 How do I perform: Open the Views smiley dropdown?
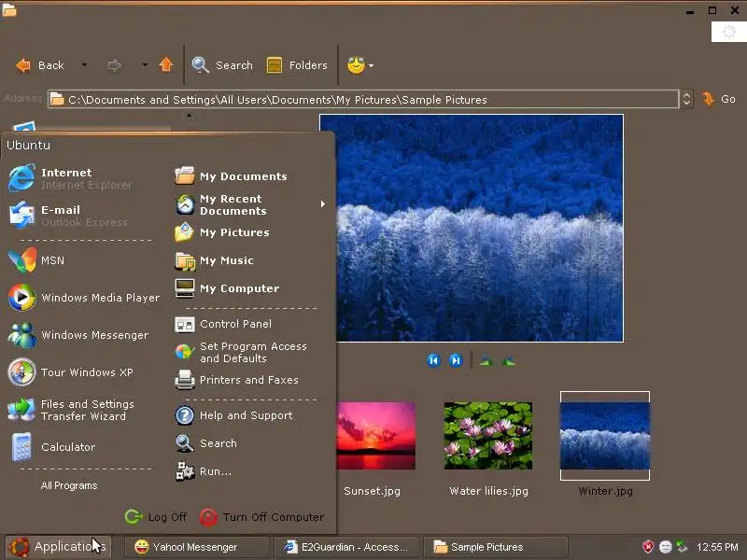(x=360, y=65)
